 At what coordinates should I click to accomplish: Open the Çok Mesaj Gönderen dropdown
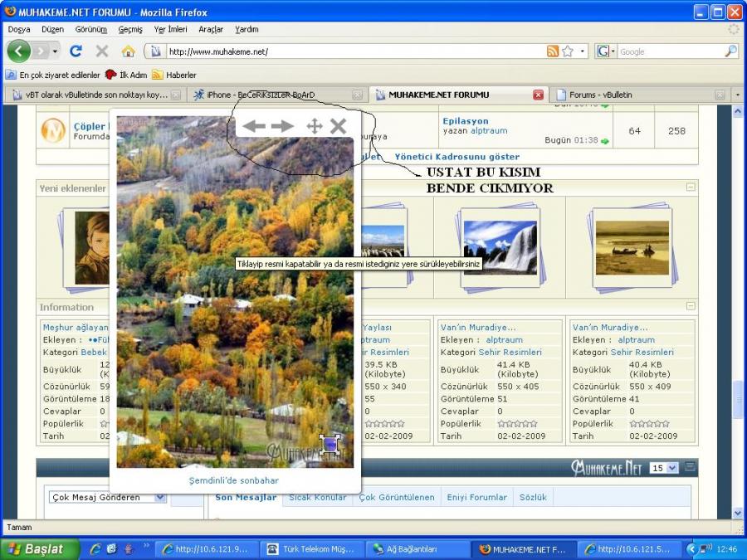coord(107,497)
